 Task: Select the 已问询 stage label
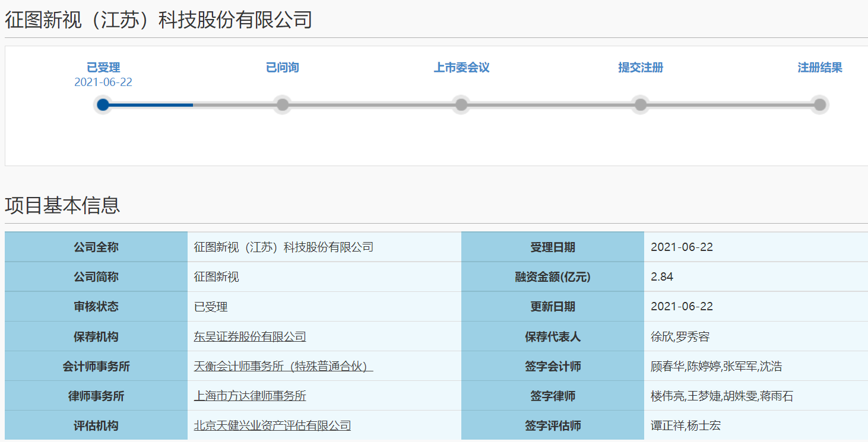tap(283, 68)
